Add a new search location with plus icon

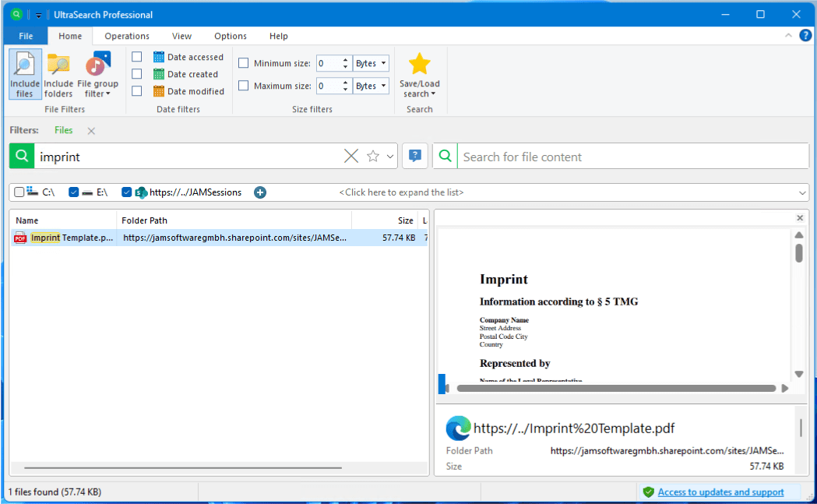click(x=260, y=192)
